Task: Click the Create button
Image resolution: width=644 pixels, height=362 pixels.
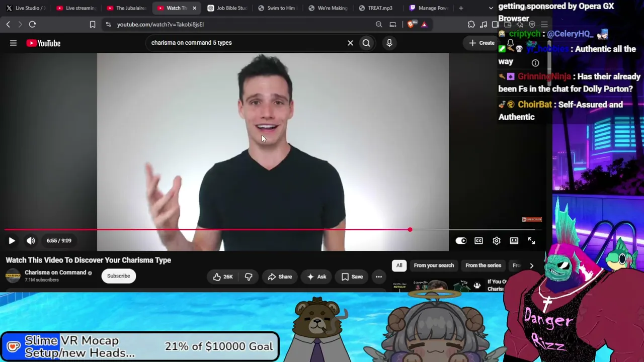Action: [x=482, y=43]
